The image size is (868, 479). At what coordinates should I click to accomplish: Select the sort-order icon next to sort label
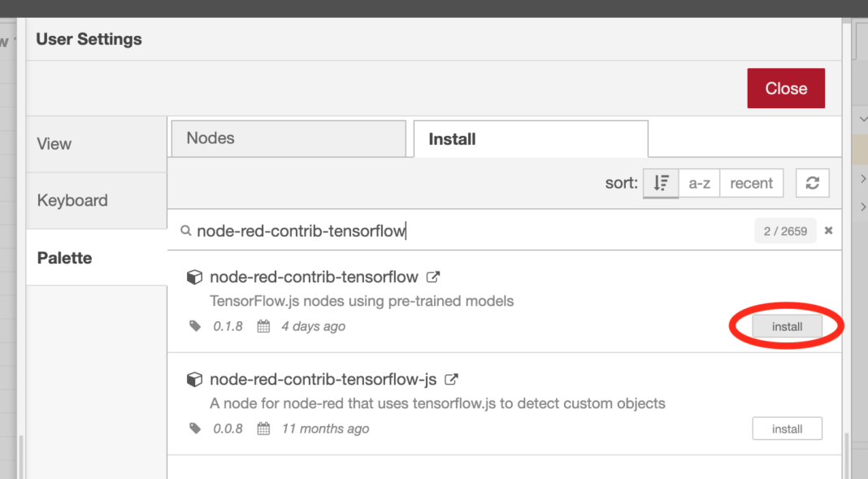coord(661,183)
